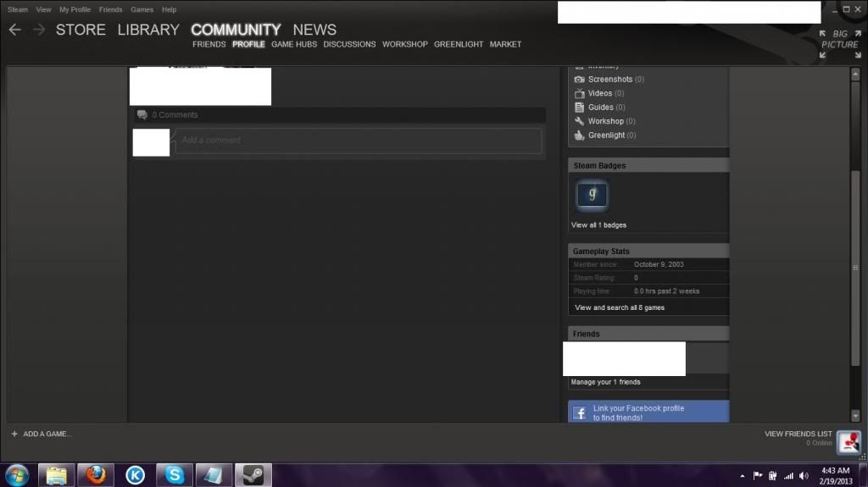
Task: Click the 0 Comments header text
Action: click(x=175, y=115)
